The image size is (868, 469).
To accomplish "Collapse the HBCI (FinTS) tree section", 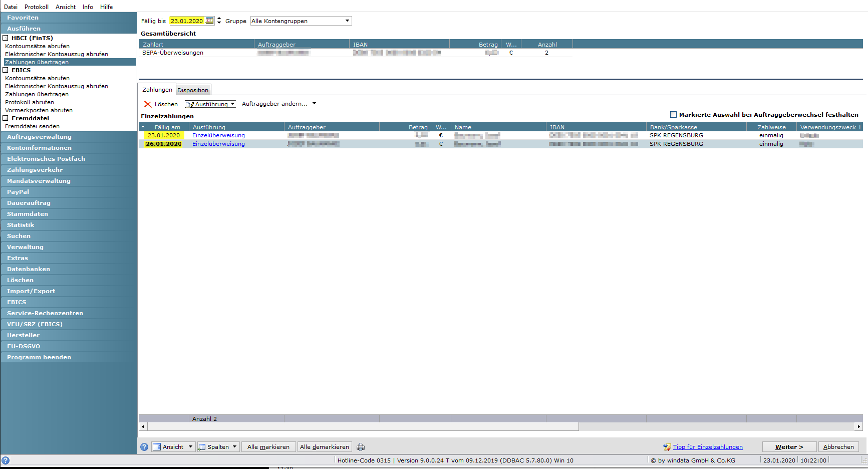I will (6, 38).
